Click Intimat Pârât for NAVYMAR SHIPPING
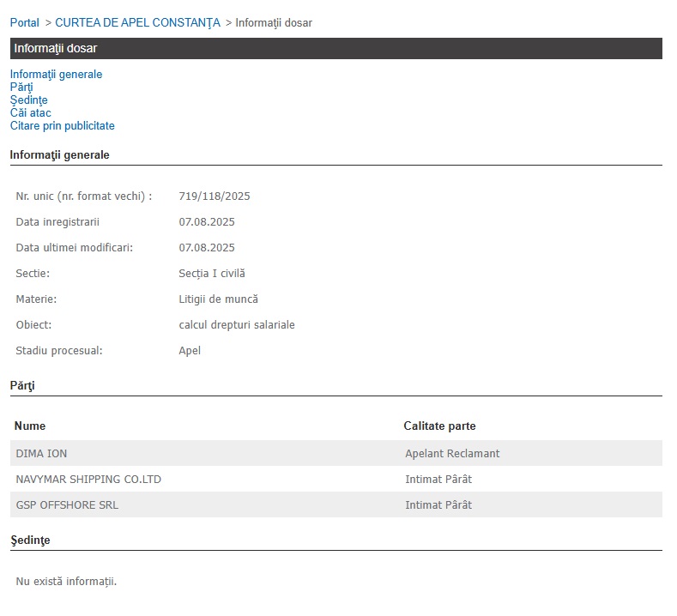 438,480
